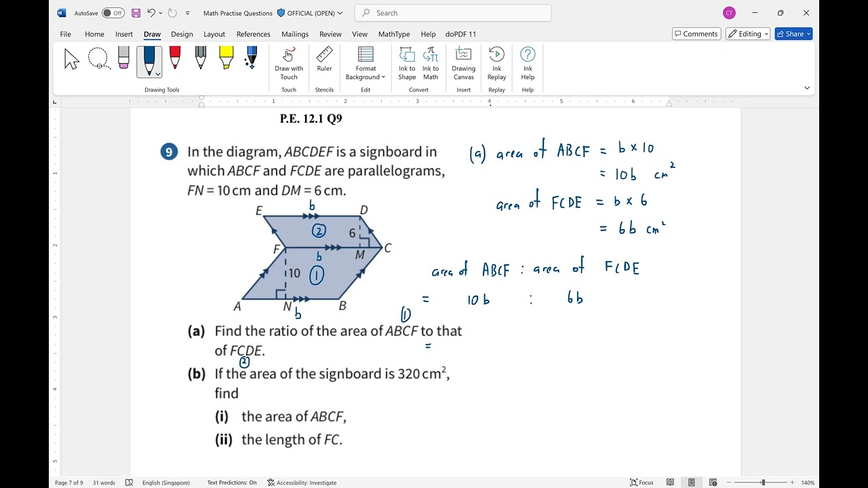Select the dark blue pen
The height and width of the screenshot is (488, 868).
[149, 61]
